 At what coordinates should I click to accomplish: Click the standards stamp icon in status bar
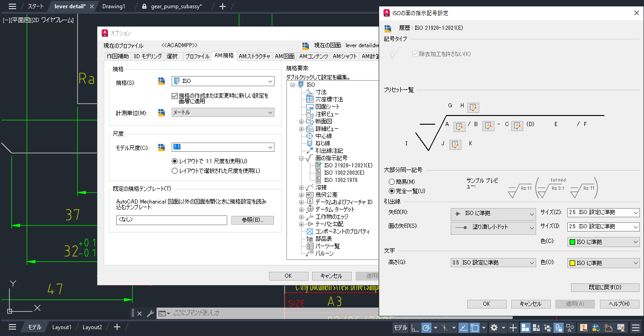[584, 328]
